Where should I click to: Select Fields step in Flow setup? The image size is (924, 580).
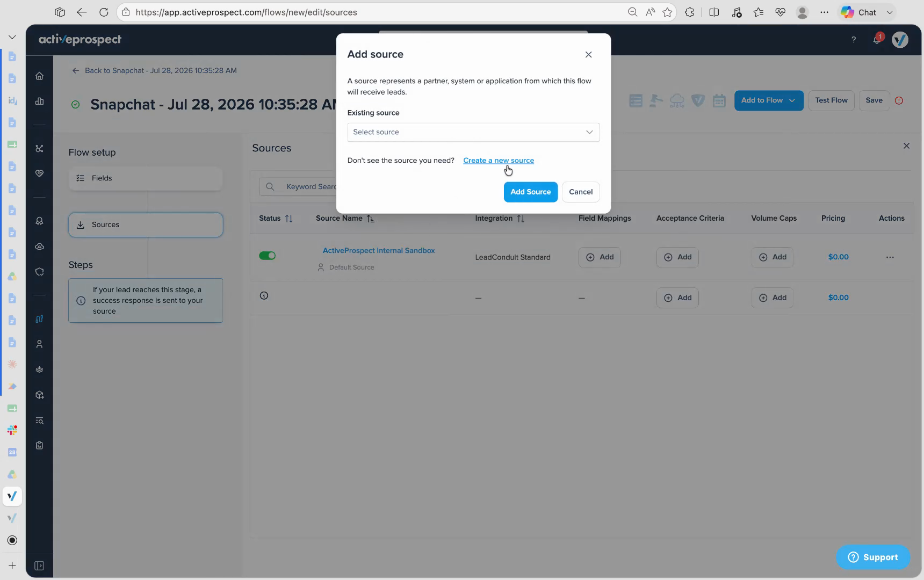[x=146, y=178]
